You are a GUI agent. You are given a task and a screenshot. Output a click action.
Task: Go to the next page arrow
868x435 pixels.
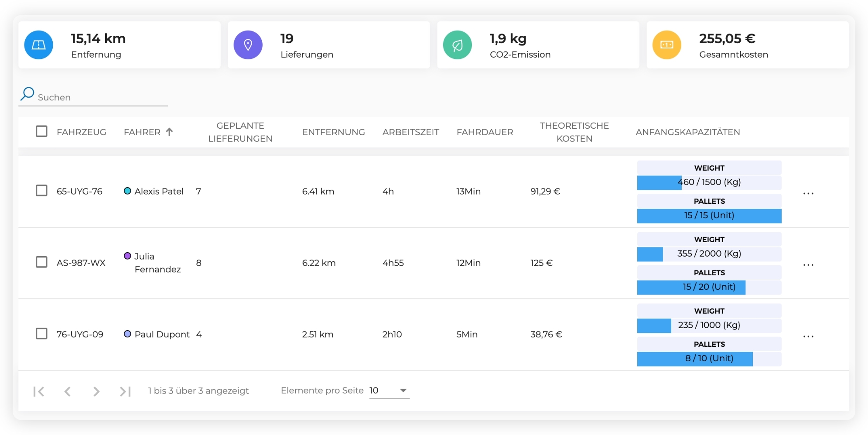[x=96, y=391]
